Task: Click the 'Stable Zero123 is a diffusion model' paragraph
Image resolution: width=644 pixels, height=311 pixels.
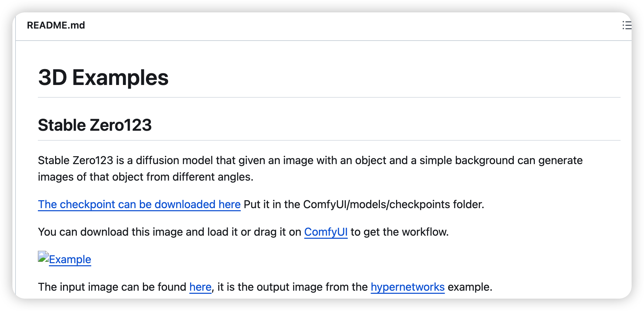Action: coord(310,169)
